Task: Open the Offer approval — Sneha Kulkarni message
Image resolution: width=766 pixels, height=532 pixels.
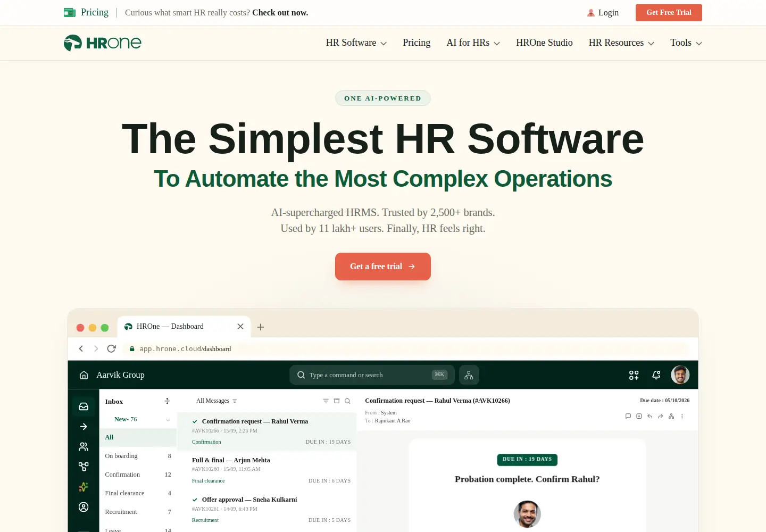Action: click(x=267, y=510)
